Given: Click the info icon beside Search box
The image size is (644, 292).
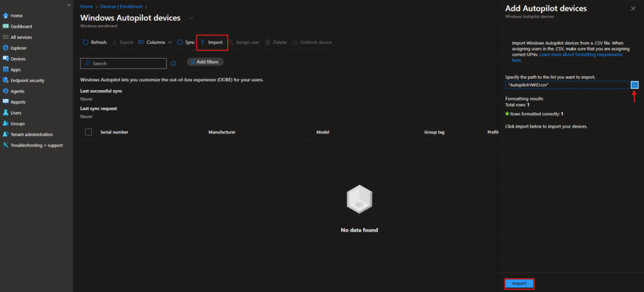Looking at the screenshot, I should pos(173,63).
